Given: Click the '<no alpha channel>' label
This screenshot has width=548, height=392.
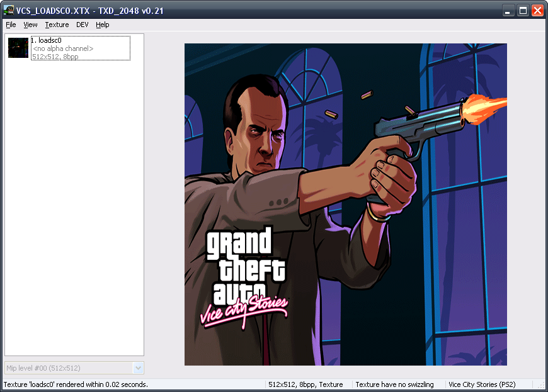Looking at the screenshot, I should [63, 48].
